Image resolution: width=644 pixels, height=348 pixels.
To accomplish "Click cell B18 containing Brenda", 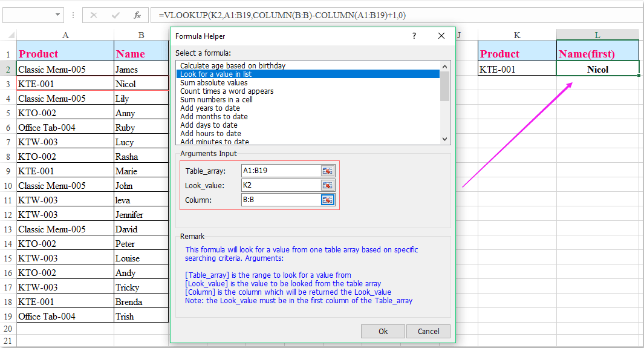I will (x=141, y=302).
